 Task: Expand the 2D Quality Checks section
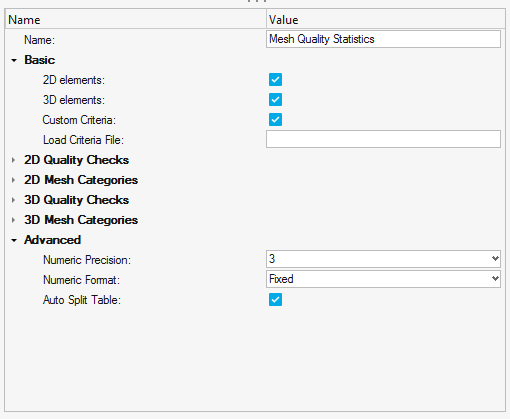coord(13,160)
